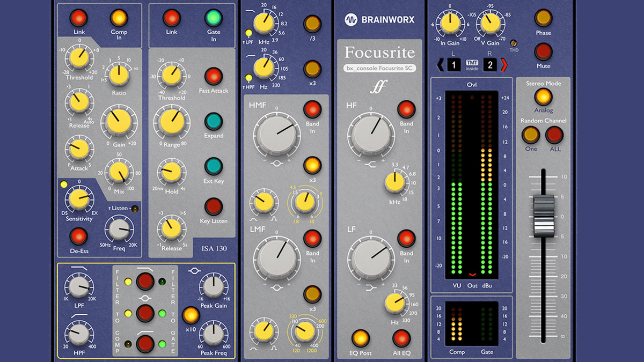
Task: Enable Fast Attack on the gate
Action: coord(214,76)
